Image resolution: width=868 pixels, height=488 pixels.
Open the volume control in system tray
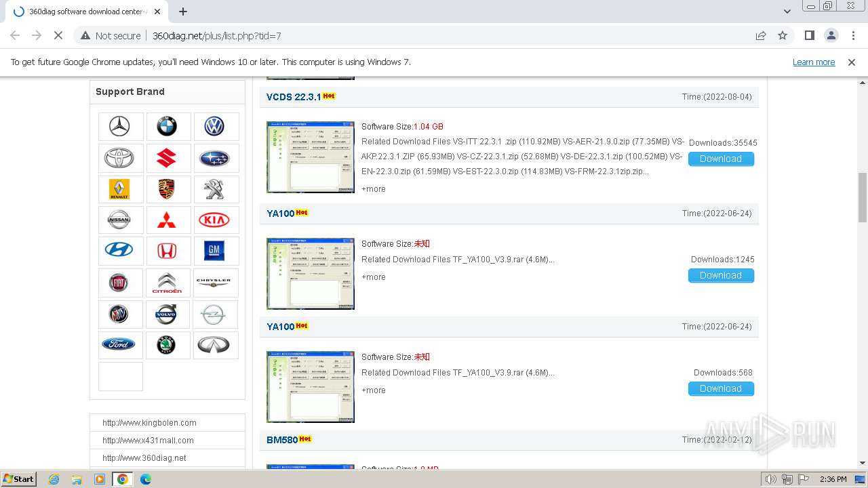point(771,479)
